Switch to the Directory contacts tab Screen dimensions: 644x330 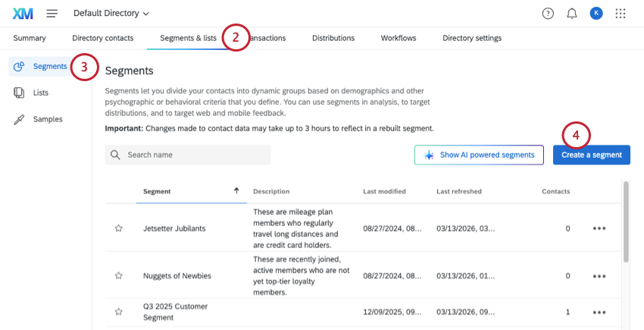click(x=103, y=38)
